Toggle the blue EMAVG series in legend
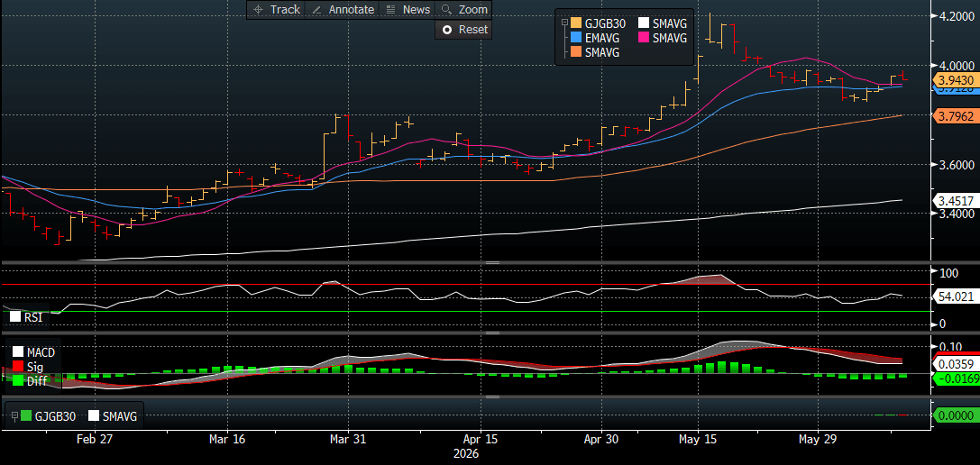 (x=598, y=38)
